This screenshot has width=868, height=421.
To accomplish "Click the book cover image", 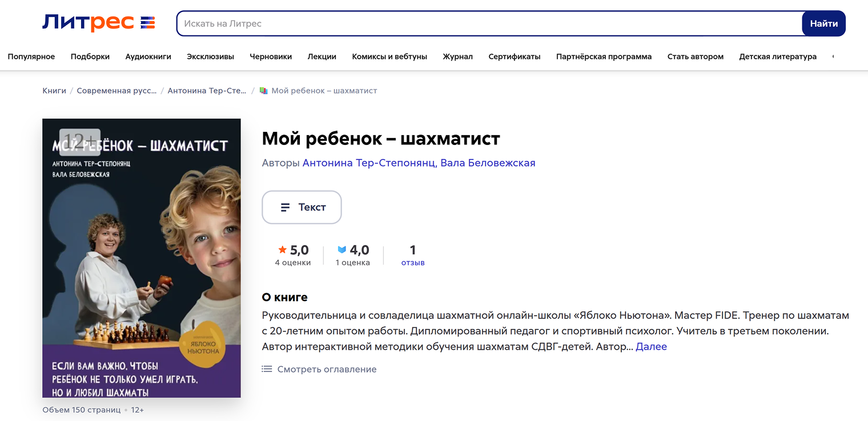I will click(x=141, y=258).
